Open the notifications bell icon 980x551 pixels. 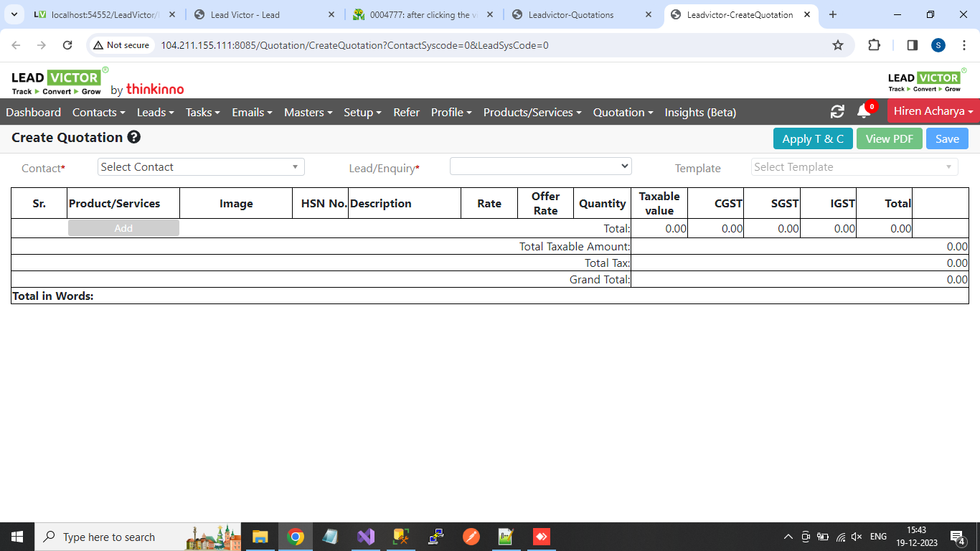tap(864, 112)
